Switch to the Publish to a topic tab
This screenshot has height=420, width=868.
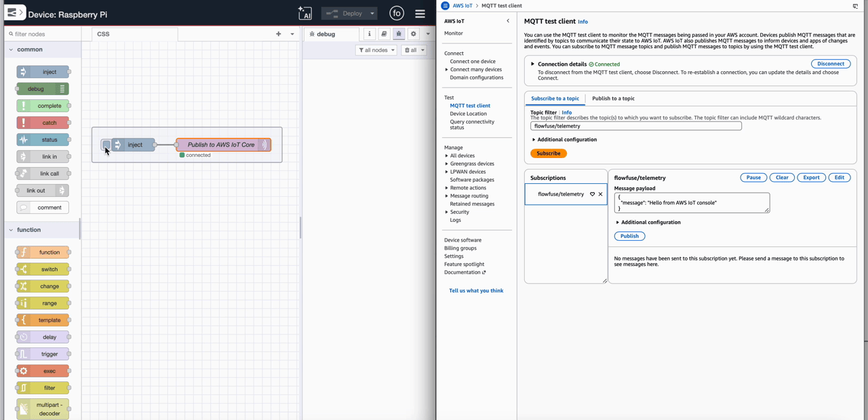pyautogui.click(x=612, y=98)
